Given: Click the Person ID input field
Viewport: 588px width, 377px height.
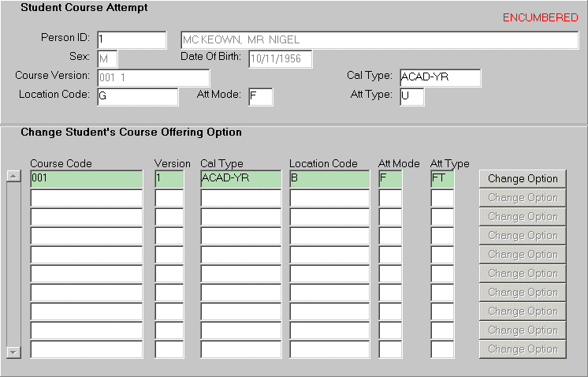Looking at the screenshot, I should [132, 39].
